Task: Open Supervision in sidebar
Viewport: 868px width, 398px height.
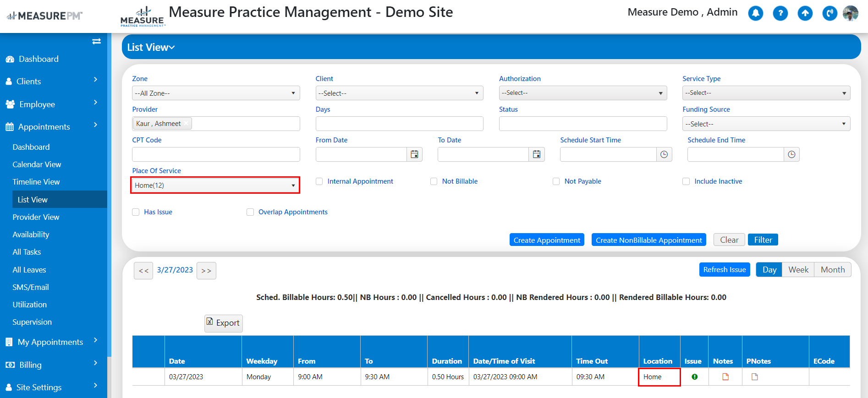Action: click(32, 322)
